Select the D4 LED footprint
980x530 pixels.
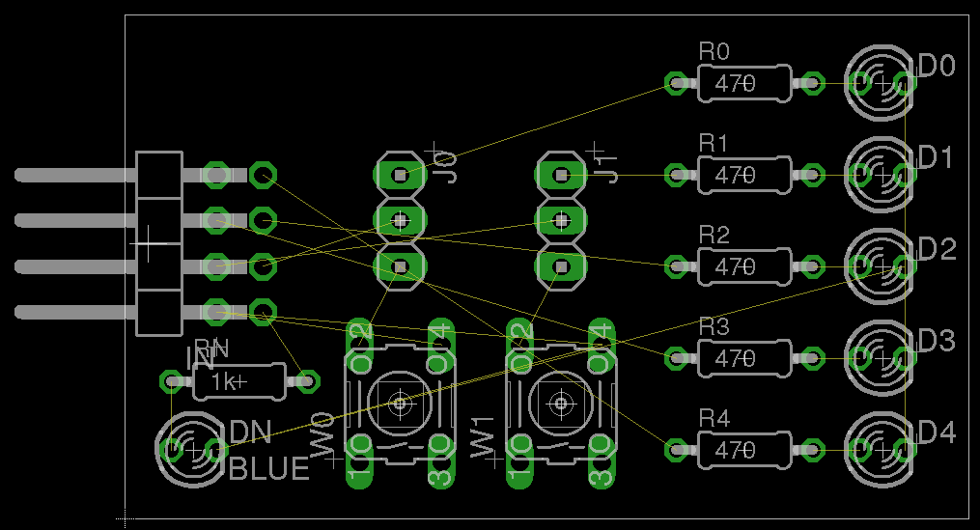880,449
